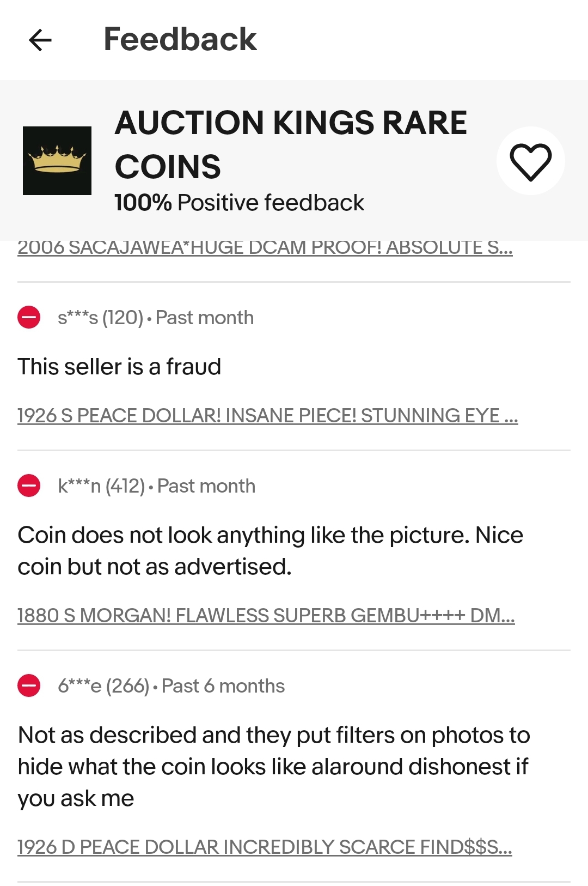This screenshot has height=886, width=588.
Task: Click the negative feedback icon beside s***s
Action: click(x=29, y=317)
